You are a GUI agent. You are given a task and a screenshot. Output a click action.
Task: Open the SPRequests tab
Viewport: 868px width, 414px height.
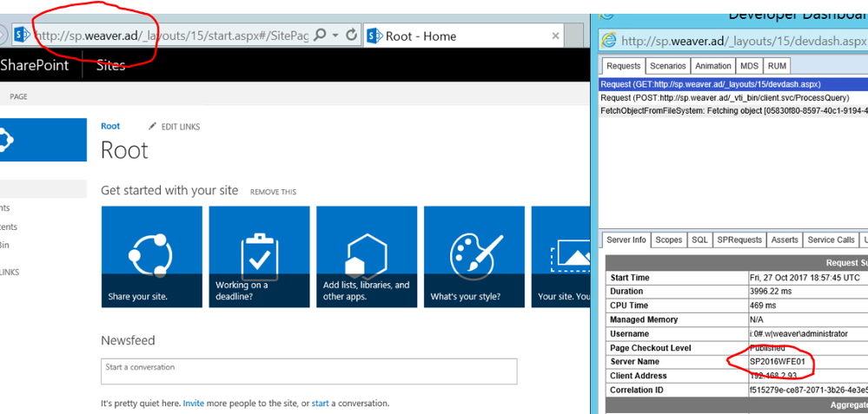click(739, 240)
